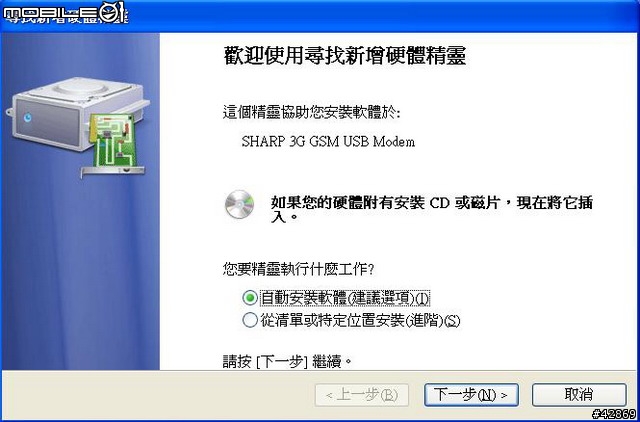This screenshot has width=640, height=422.
Task: Click the bold CD installation instruction text
Action: coord(431,209)
